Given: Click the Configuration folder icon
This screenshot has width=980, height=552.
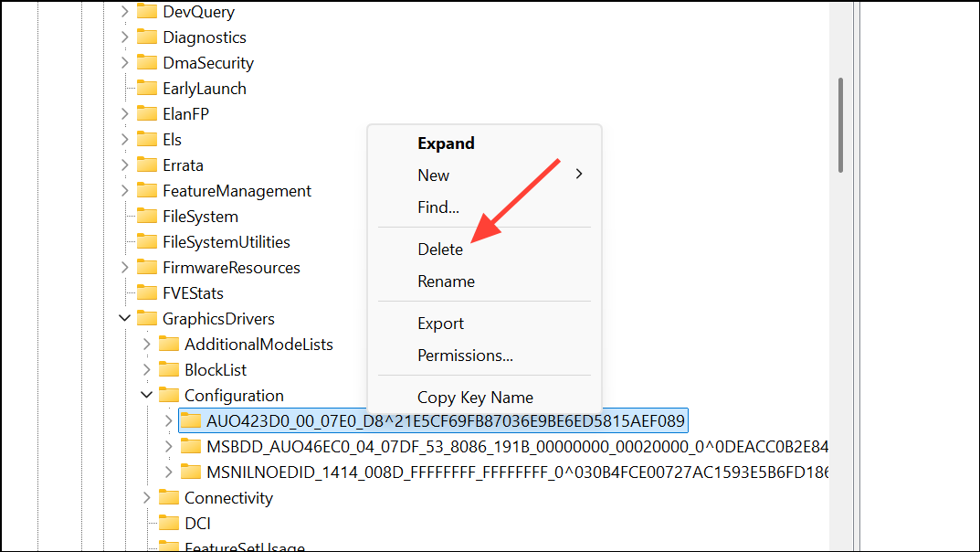Looking at the screenshot, I should 169,395.
